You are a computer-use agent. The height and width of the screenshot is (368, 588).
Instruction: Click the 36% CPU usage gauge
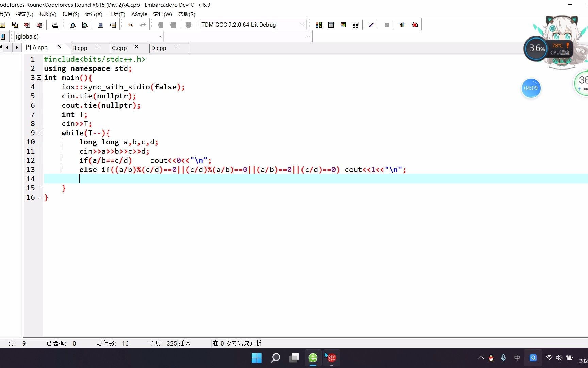pyautogui.click(x=535, y=48)
